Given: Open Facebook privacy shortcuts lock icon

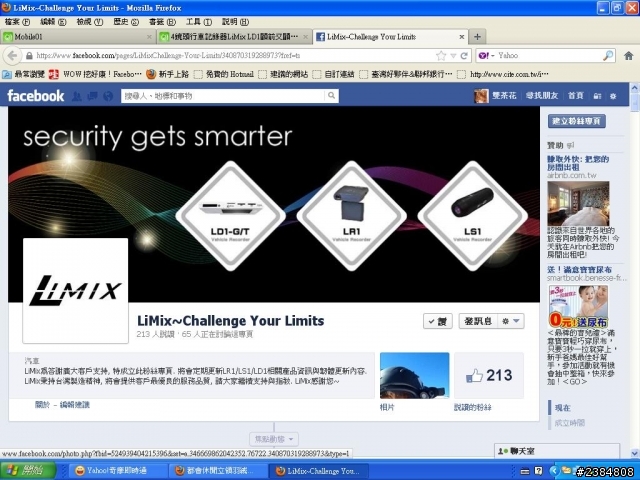Looking at the screenshot, I should [597, 96].
